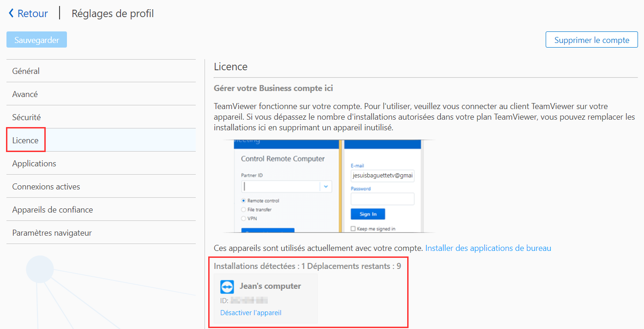Click the Retour link text

[x=33, y=13]
